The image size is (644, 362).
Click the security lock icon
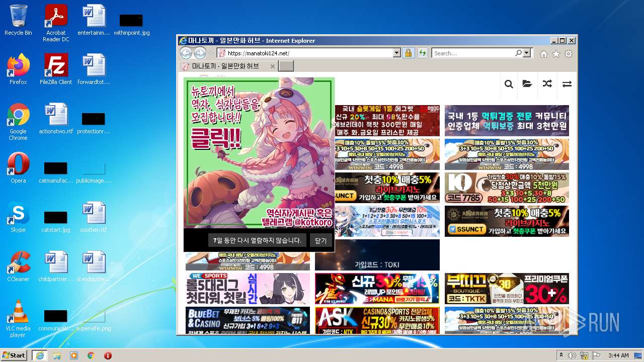[408, 53]
